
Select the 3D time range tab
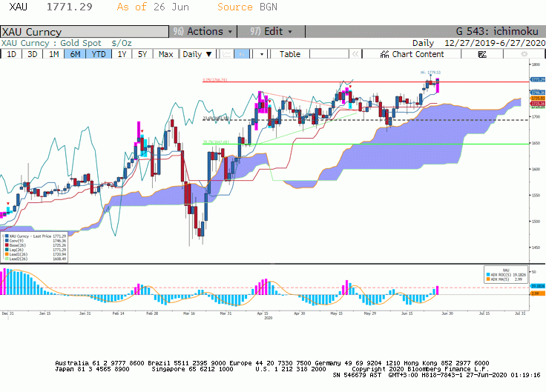click(x=33, y=54)
